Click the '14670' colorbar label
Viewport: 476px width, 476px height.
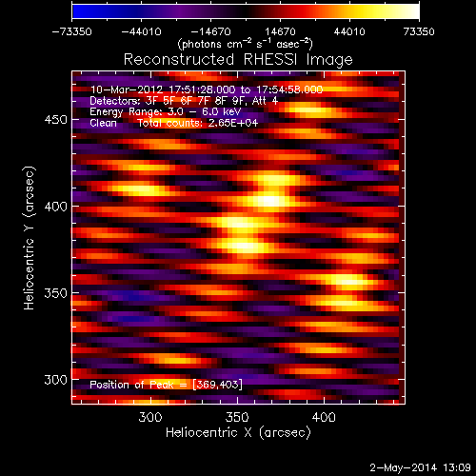(x=280, y=31)
